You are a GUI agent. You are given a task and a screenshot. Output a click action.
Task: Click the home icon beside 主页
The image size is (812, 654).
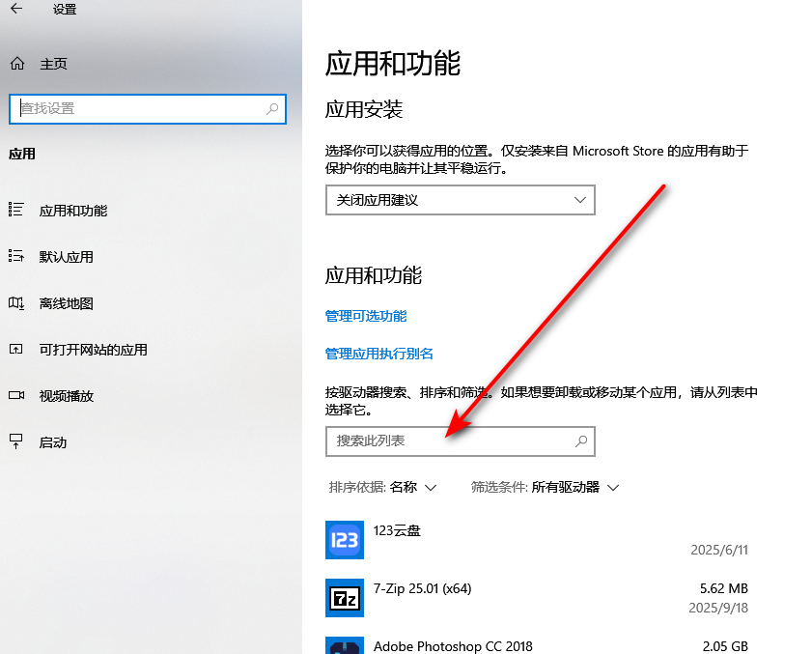pyautogui.click(x=16, y=64)
